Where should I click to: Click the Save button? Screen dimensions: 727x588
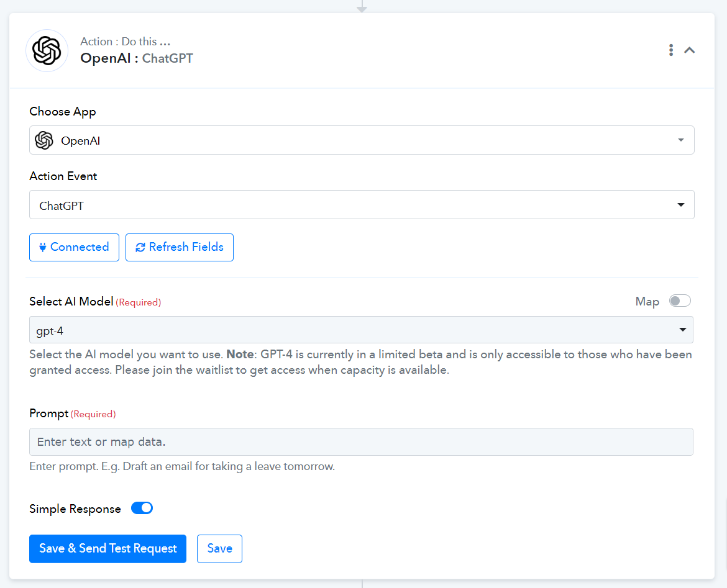coord(219,549)
